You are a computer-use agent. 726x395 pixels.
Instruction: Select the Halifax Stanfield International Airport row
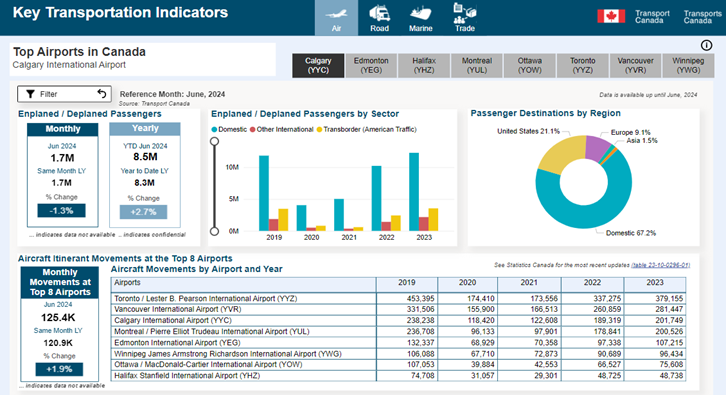[398, 376]
